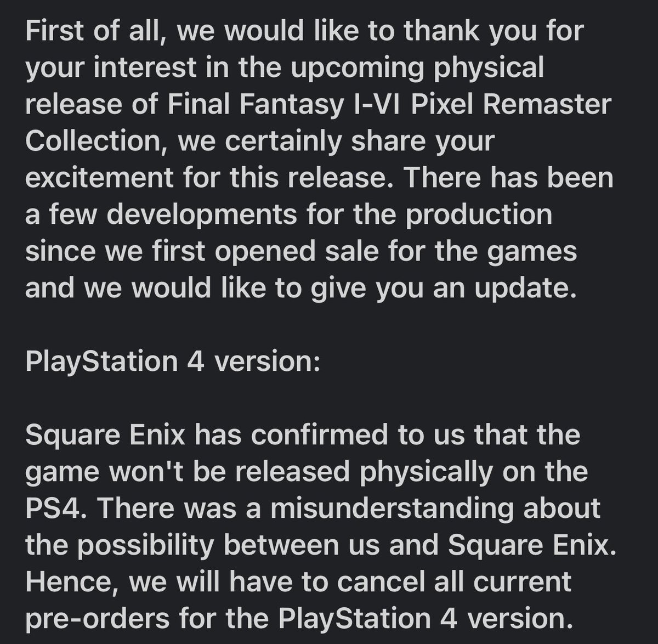The width and height of the screenshot is (658, 644).
Task: Click the "PlayStation 4 version:" heading line
Action: tap(172, 362)
